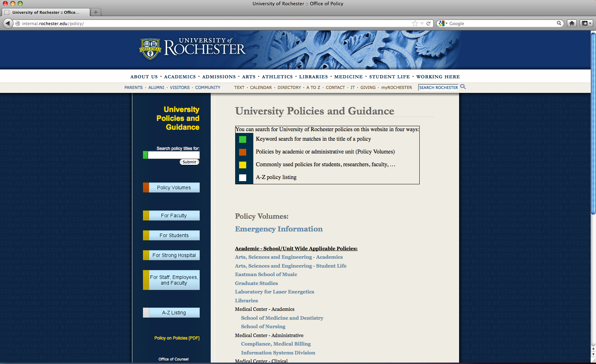
Task: Click the green keyword search color square
Action: coord(243,139)
